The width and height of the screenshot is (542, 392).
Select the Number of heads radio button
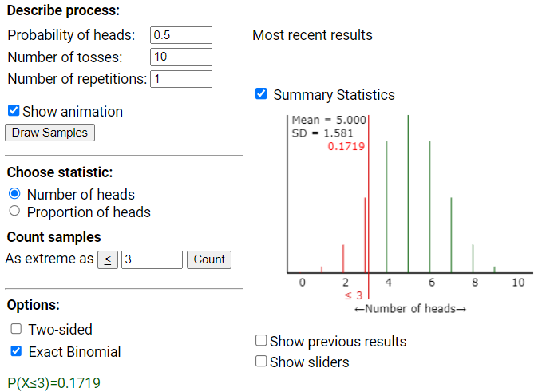point(14,194)
